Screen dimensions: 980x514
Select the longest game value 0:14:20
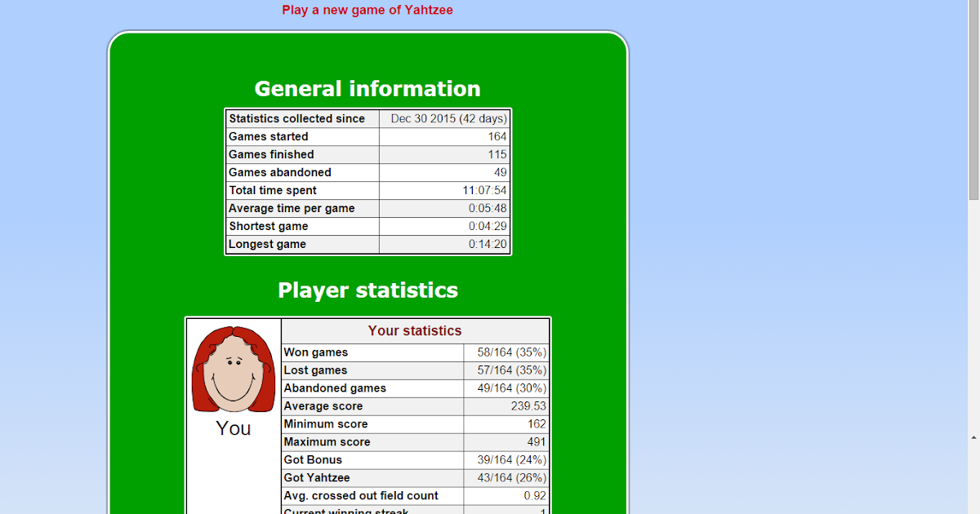[488, 244]
